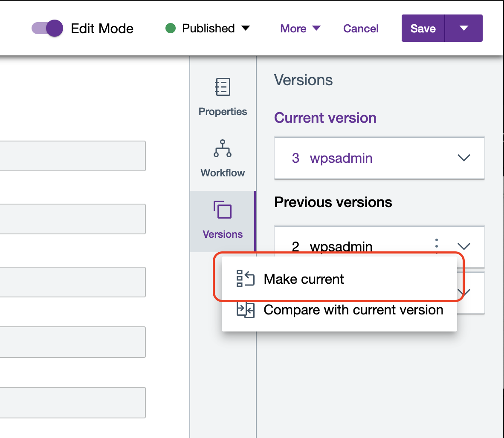This screenshot has width=504, height=438.
Task: Open the Save options dropdown arrow
Action: pos(464,29)
